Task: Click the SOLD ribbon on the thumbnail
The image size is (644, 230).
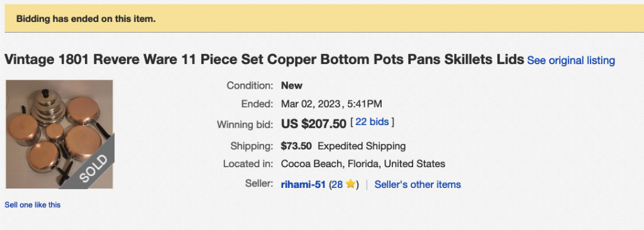Action: (93, 168)
